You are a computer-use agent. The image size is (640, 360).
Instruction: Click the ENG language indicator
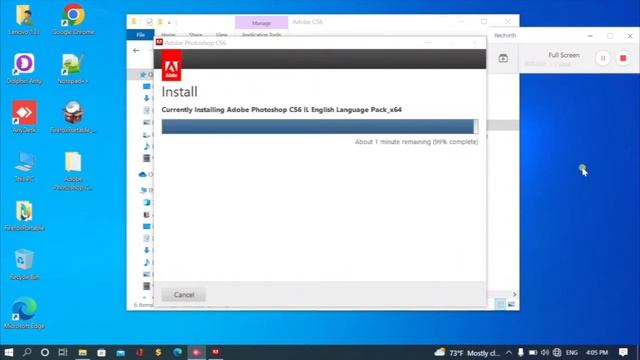(x=572, y=353)
